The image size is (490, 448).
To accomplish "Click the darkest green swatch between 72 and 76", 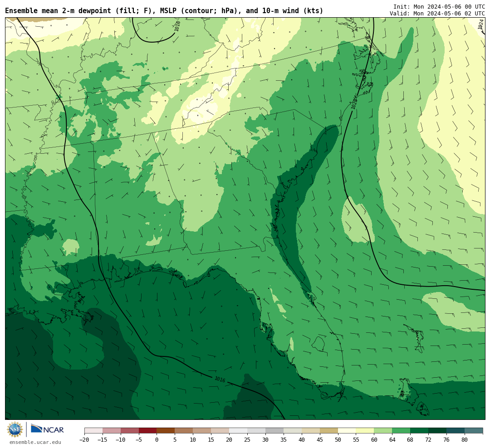I will click(x=437, y=431).
